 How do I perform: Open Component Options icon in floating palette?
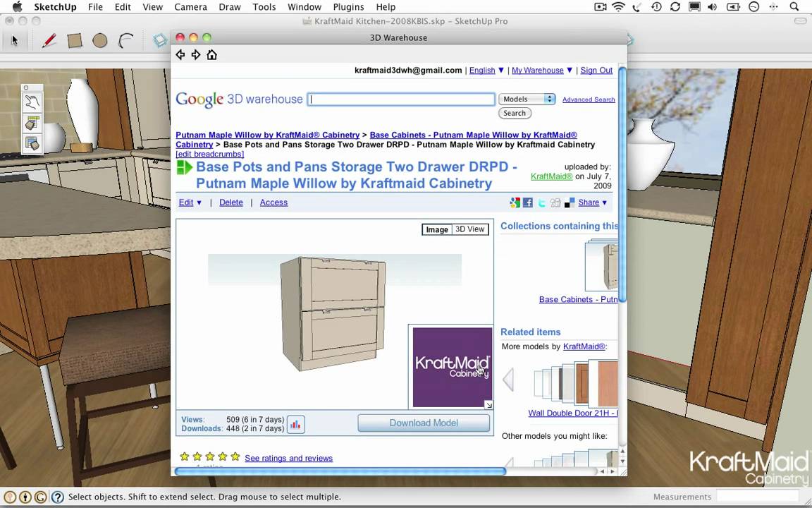32,123
